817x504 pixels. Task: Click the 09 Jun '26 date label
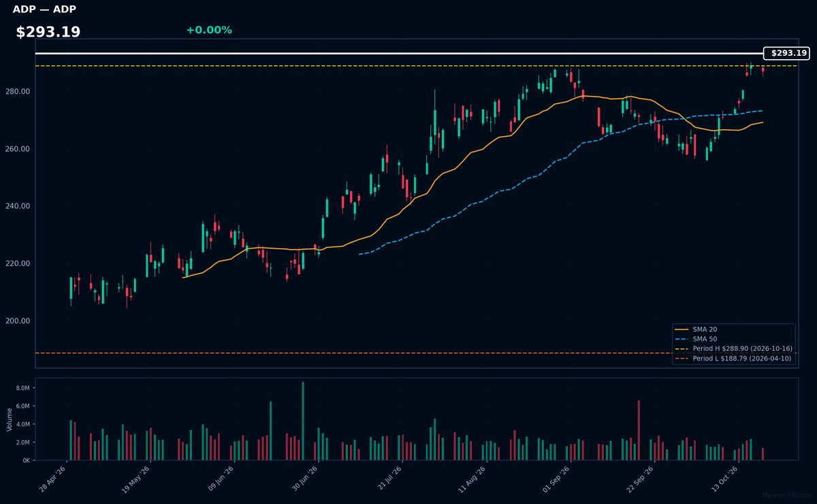point(221,479)
